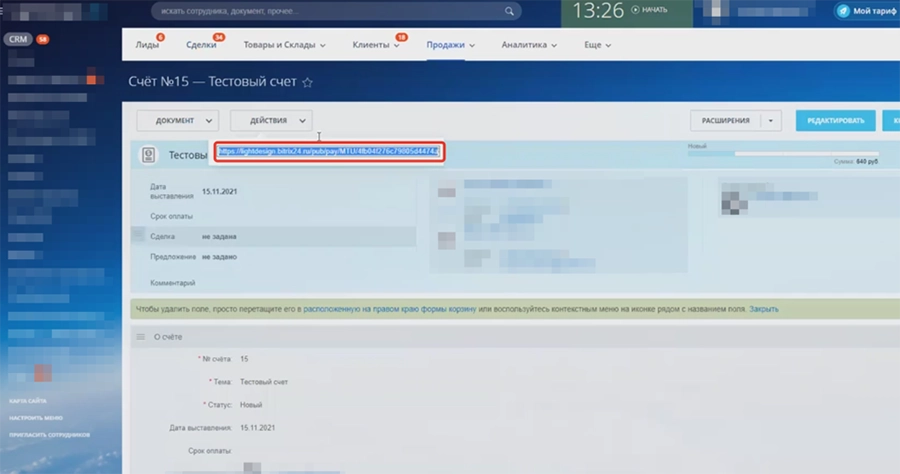
Task: Expand the Расширения arrow dropdown
Action: (770, 121)
